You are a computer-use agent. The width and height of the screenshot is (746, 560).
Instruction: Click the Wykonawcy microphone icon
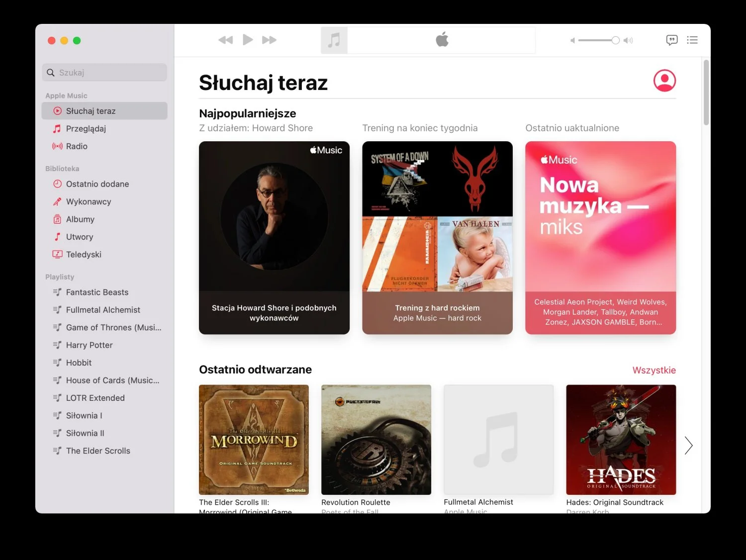coord(57,201)
